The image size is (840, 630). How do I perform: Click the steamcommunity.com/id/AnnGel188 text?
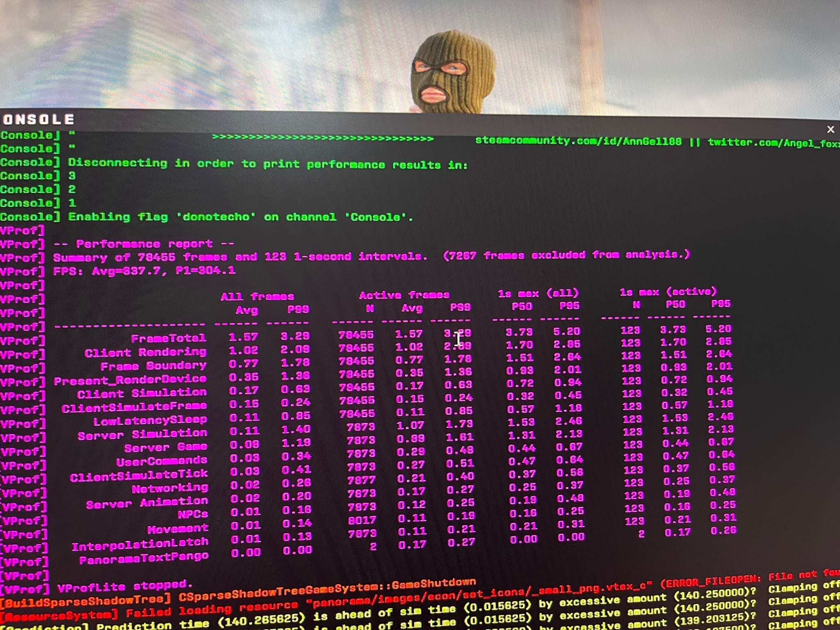click(x=578, y=141)
